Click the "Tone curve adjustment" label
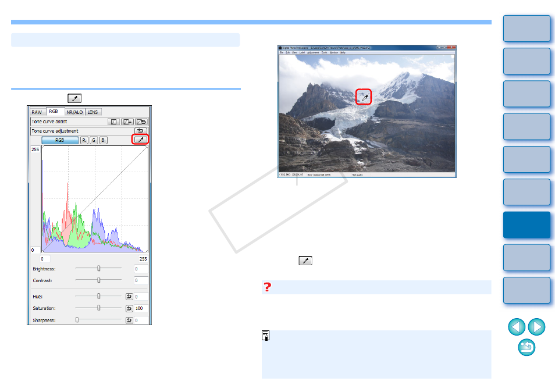This screenshot has width=555, height=392. tap(55, 131)
